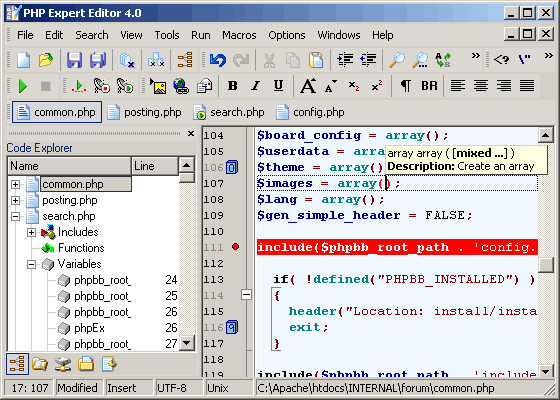Open the Macros menu
This screenshot has width=560, height=400.
pos(239,35)
